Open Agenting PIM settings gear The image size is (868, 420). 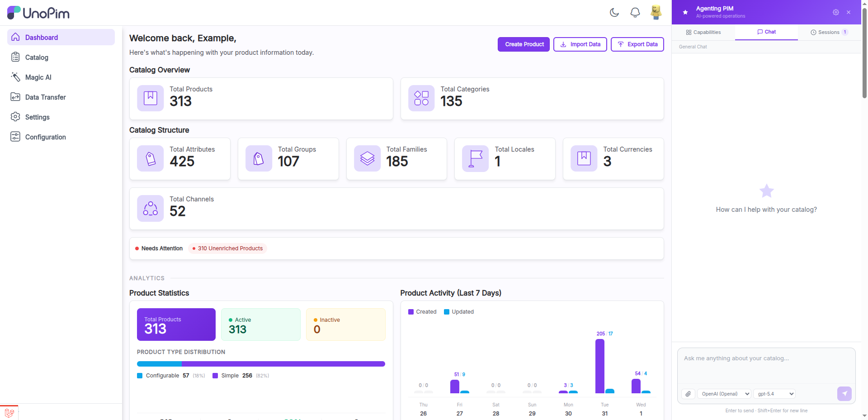click(x=835, y=12)
